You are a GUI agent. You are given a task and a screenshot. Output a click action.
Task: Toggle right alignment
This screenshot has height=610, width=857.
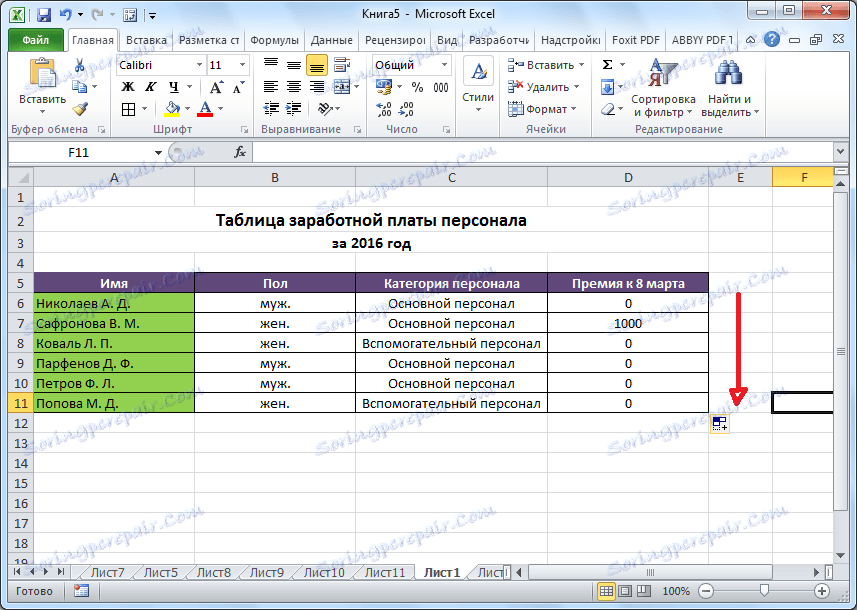point(318,86)
